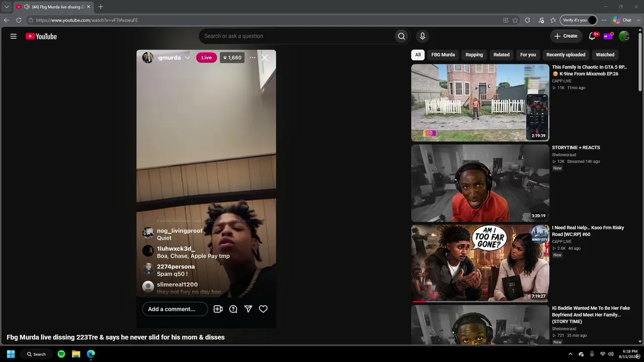Click the Add a comment field

point(175,309)
